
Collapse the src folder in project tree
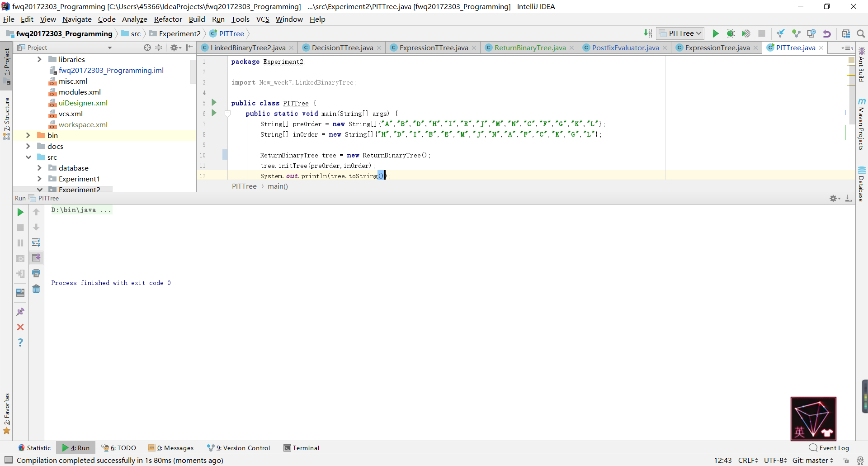(28, 157)
